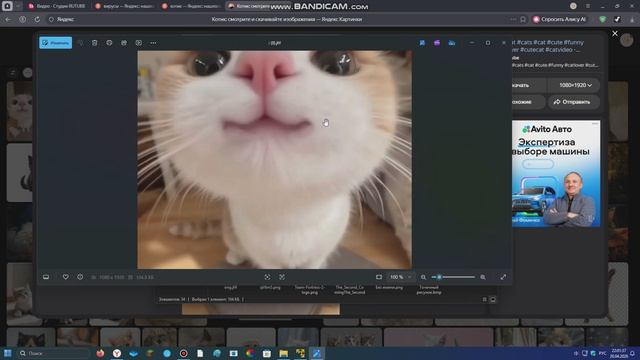Click the blue Edit (Изменить) button in Photos
This screenshot has height=360, width=640.
(56, 43)
